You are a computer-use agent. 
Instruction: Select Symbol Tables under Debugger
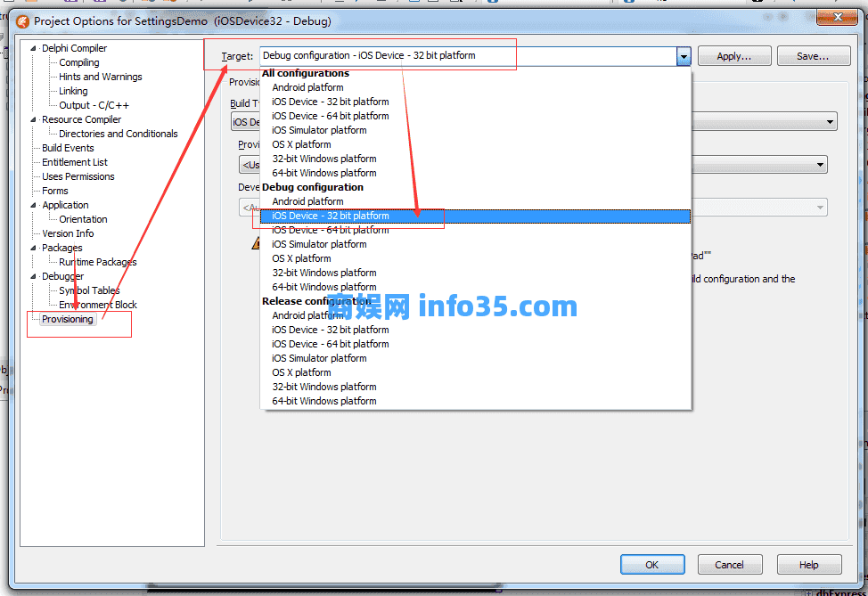[x=89, y=290]
